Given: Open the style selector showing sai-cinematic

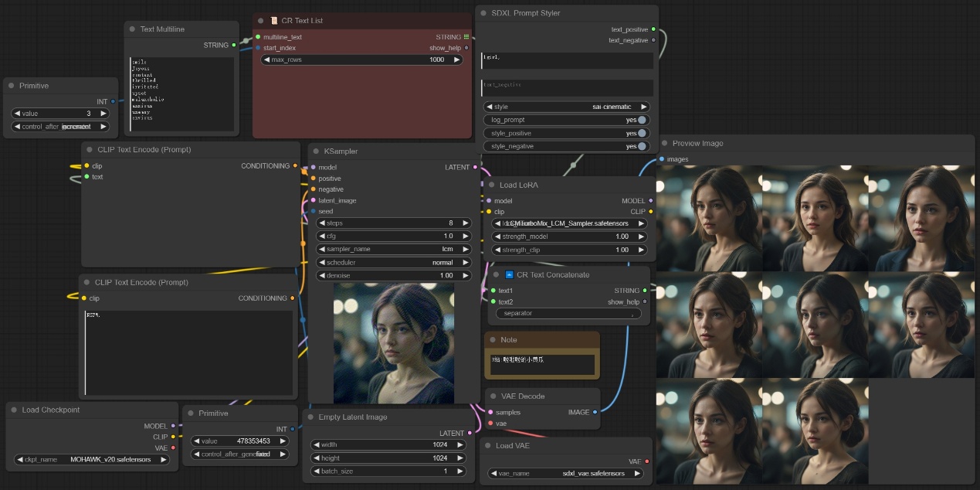Looking at the screenshot, I should pos(566,107).
